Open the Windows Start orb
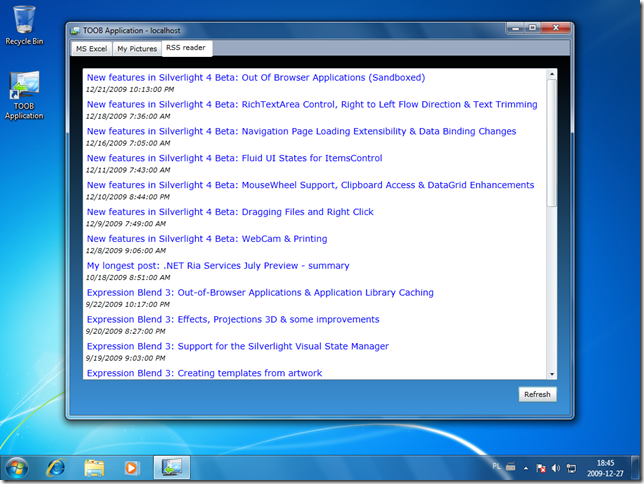 pyautogui.click(x=16, y=468)
